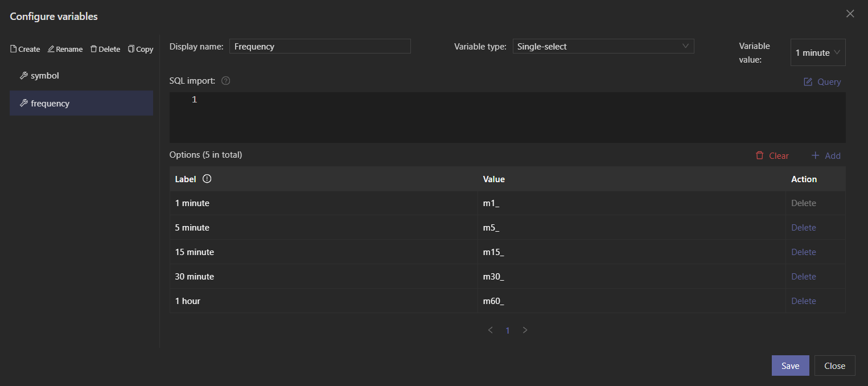Click the Create variable icon
This screenshot has width=868, height=386.
click(x=14, y=50)
